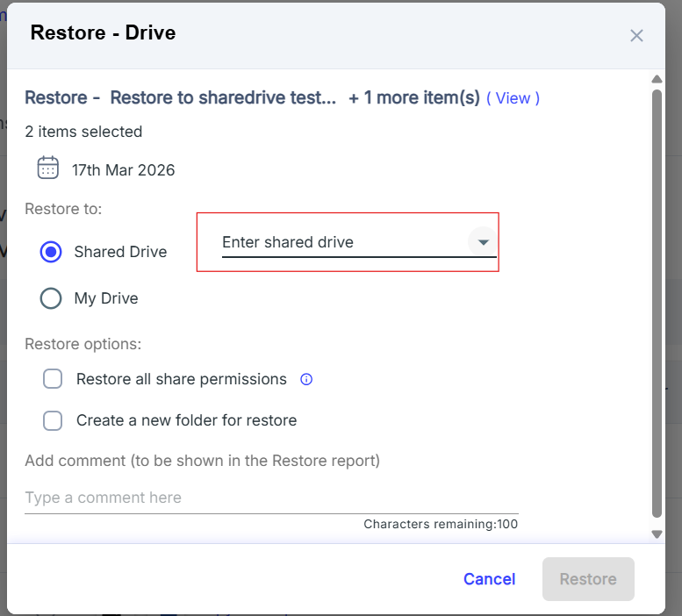Image resolution: width=682 pixels, height=616 pixels.
Task: Click the Create a new folder label text
Action: coord(186,420)
